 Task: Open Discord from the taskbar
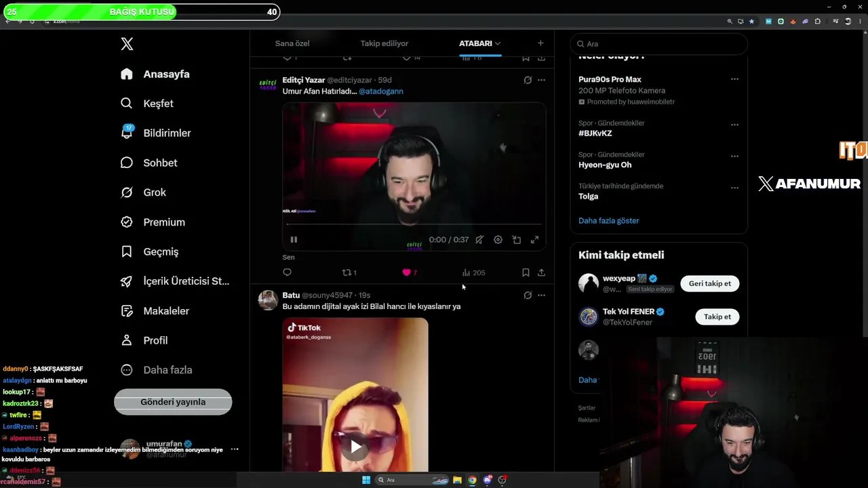[x=488, y=480]
